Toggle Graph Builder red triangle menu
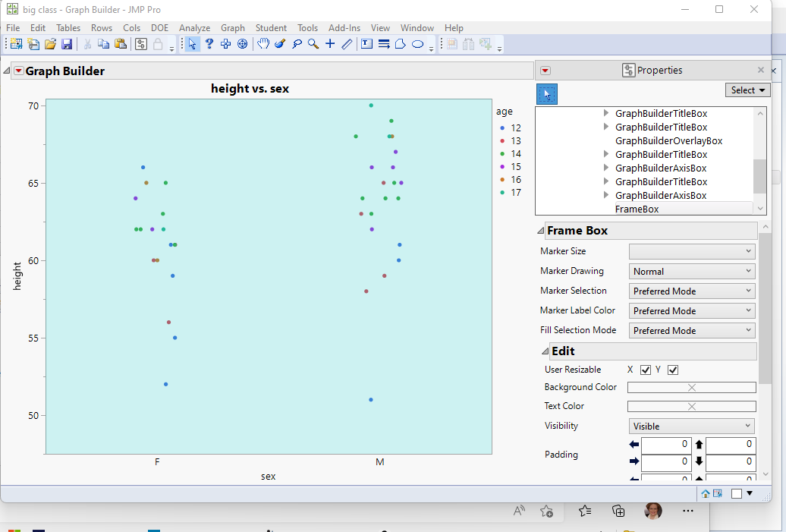This screenshot has width=786, height=532. 19,71
